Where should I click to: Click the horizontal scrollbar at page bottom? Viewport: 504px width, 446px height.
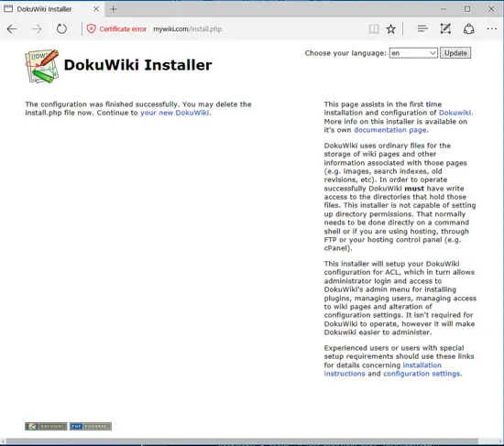242,441
